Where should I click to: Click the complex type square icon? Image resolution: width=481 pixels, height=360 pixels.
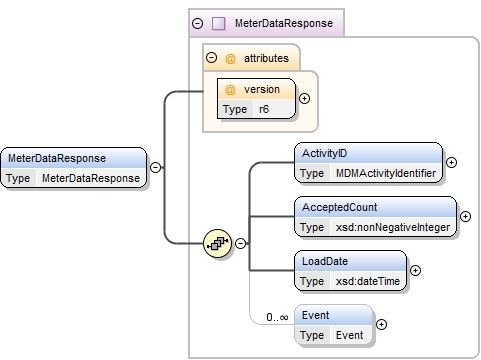(x=219, y=24)
